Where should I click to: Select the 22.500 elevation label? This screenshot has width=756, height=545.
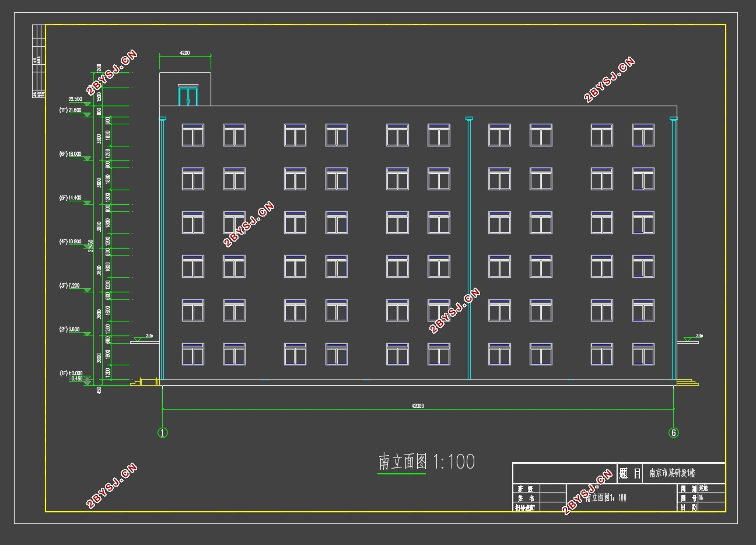click(75, 99)
